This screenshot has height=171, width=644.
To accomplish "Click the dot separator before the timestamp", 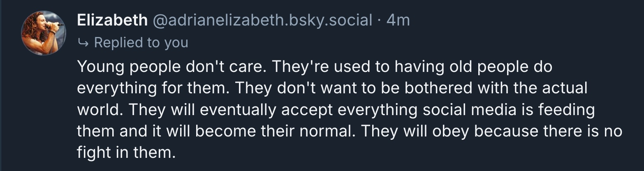I will click(380, 20).
